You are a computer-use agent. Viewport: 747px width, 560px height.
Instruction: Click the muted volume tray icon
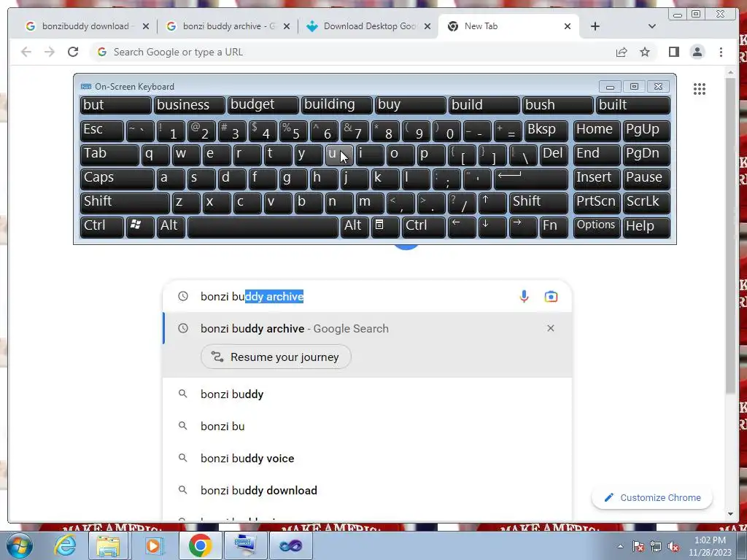tap(673, 546)
